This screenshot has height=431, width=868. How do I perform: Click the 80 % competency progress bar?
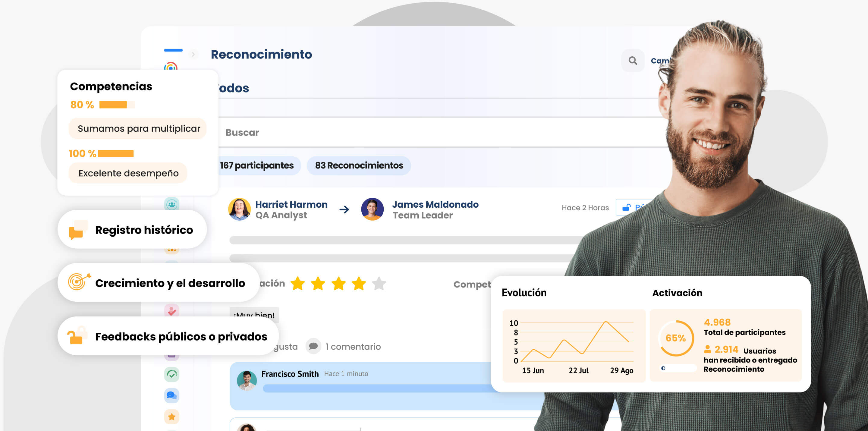(117, 105)
